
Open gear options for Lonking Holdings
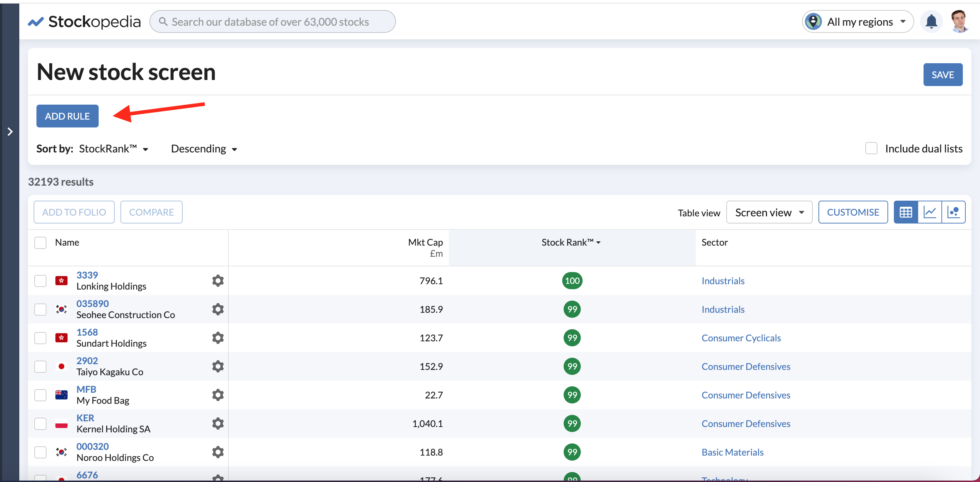(218, 281)
